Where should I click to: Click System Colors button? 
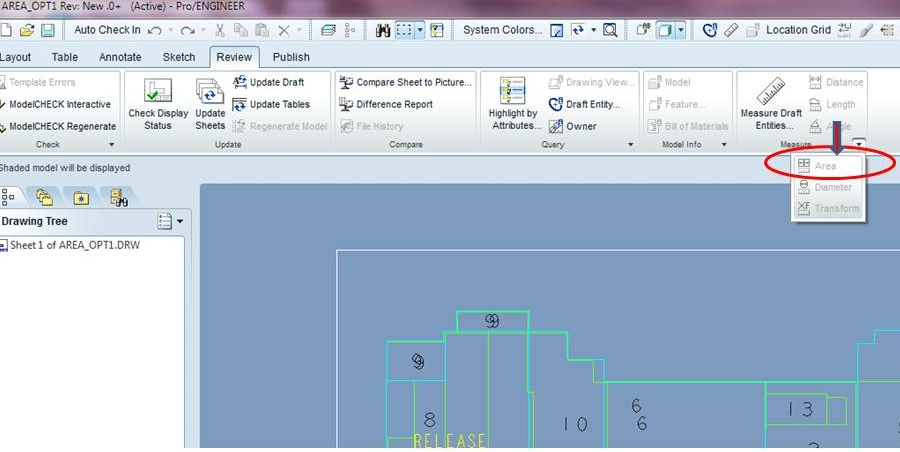point(502,30)
